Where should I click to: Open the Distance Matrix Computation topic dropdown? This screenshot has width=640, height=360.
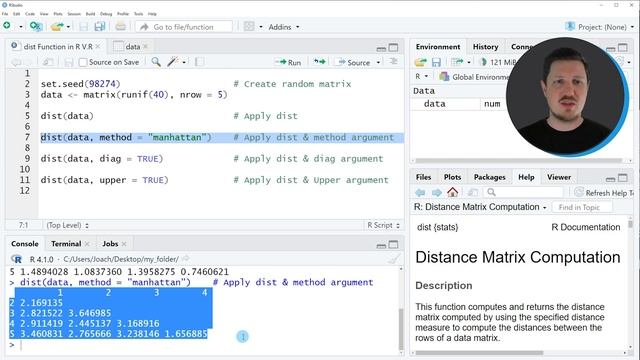480,207
